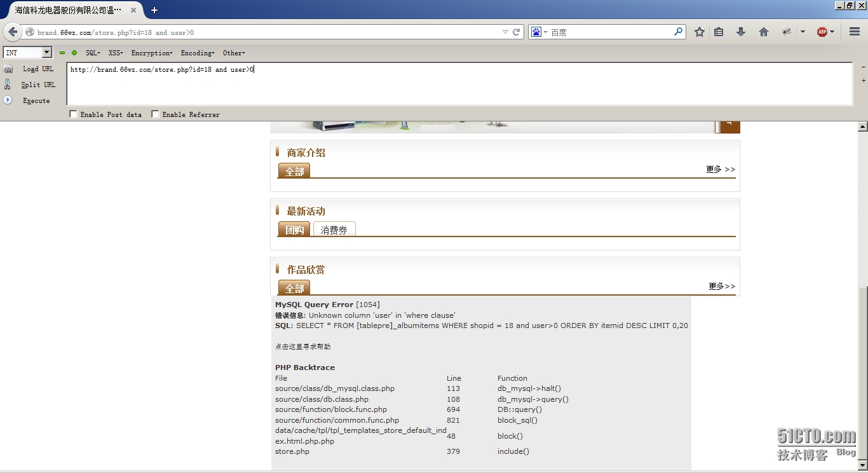This screenshot has width=868, height=473.
Task: Select the 全部 tab under 商家介绍
Action: pos(294,171)
